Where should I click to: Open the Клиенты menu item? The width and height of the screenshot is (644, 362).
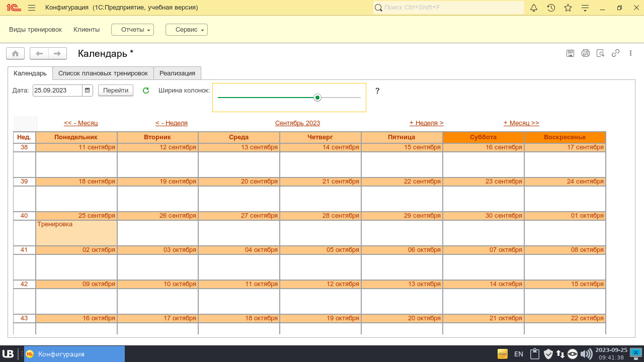click(x=87, y=30)
